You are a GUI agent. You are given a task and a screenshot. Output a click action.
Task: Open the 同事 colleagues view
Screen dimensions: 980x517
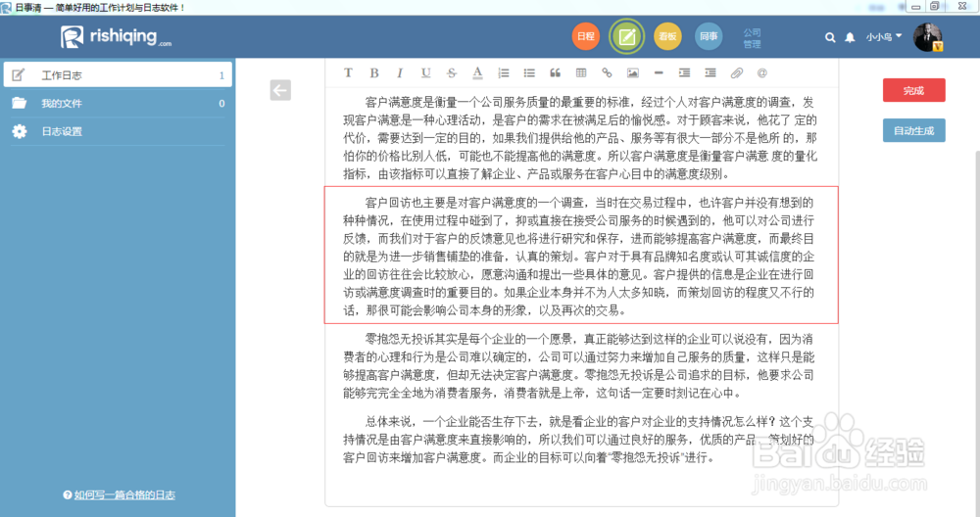click(x=709, y=36)
